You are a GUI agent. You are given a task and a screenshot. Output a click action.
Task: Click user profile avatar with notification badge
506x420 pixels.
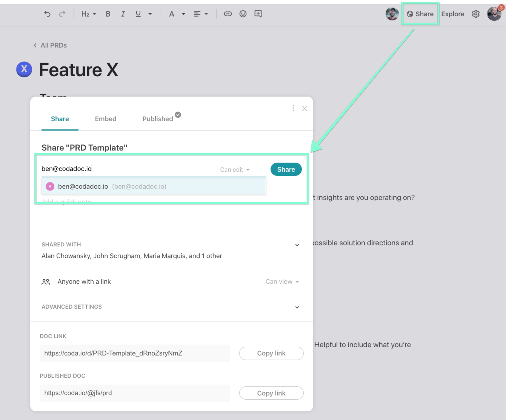(x=494, y=14)
